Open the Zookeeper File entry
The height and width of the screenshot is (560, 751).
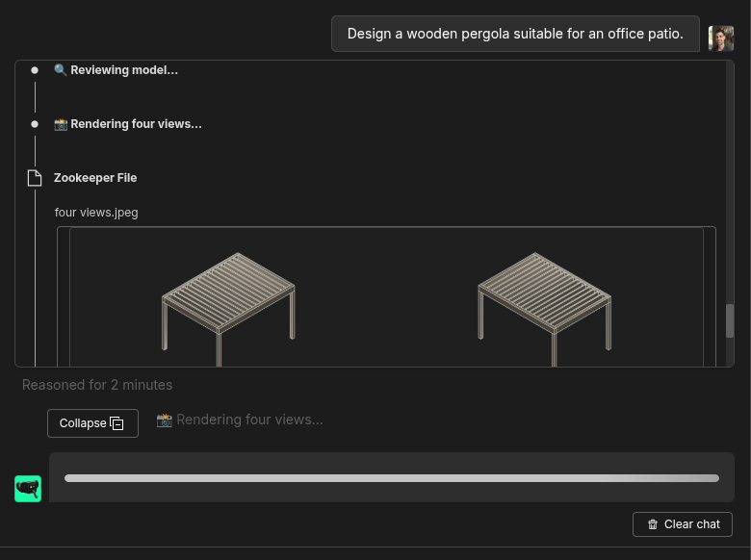95,178
